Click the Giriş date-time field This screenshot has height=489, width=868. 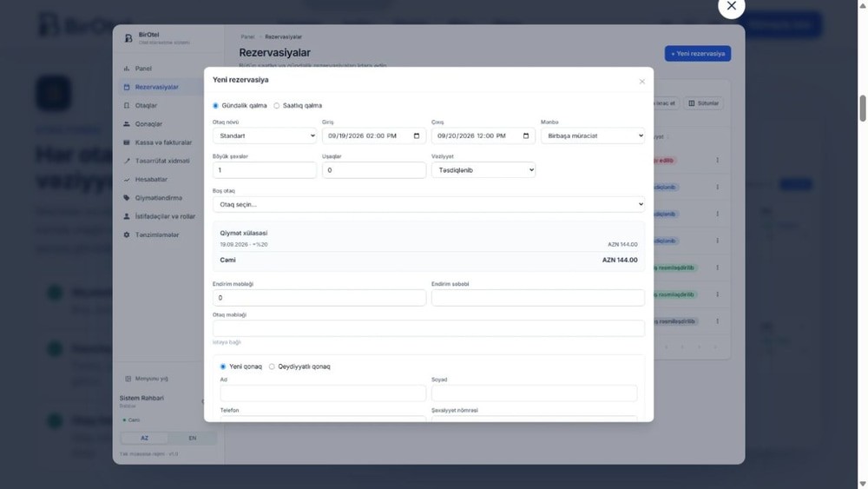click(373, 135)
